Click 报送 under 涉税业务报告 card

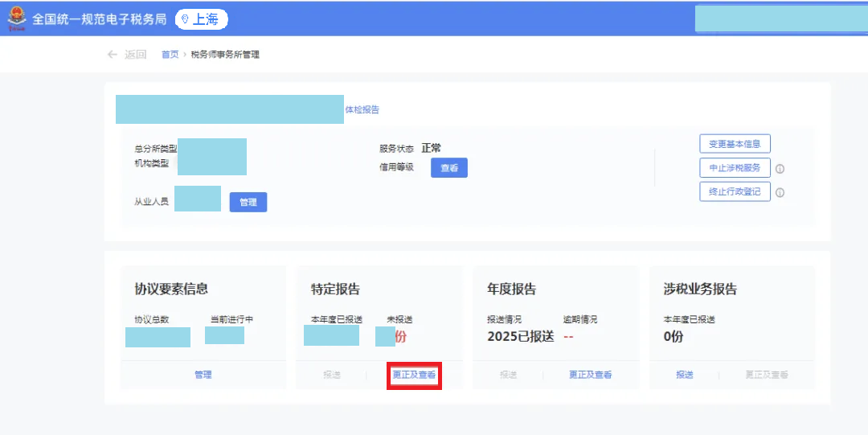tap(684, 375)
